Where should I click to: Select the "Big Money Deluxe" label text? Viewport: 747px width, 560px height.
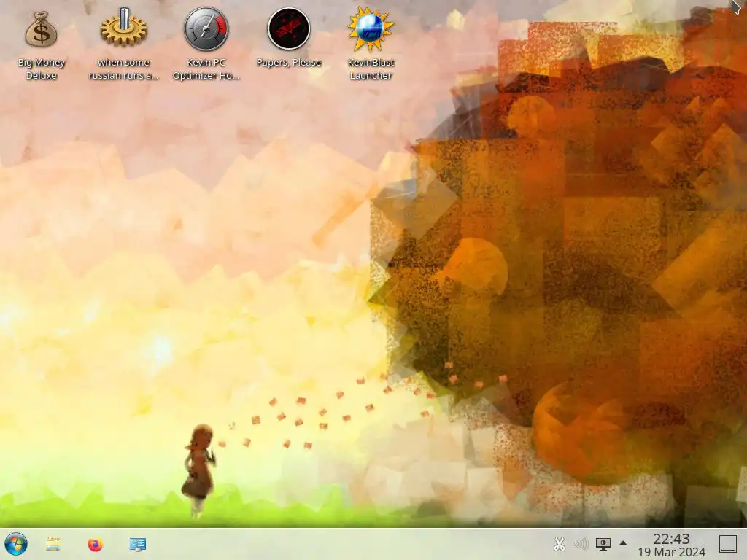pos(41,69)
